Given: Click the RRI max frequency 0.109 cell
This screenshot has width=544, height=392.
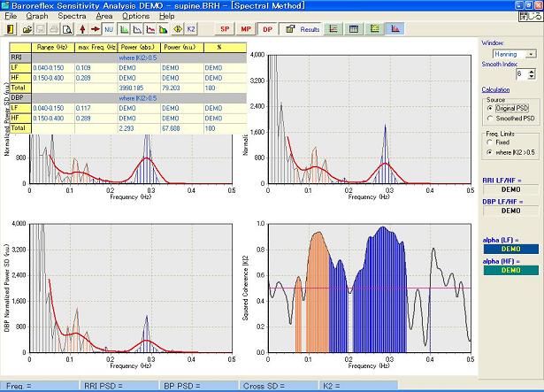Looking at the screenshot, I should click(96, 68).
